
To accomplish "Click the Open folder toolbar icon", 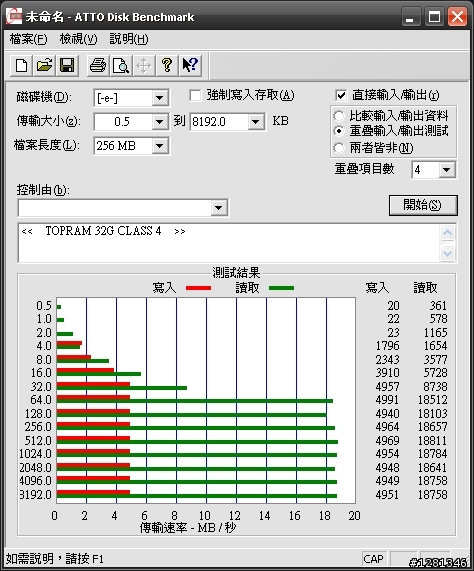I will tap(44, 66).
